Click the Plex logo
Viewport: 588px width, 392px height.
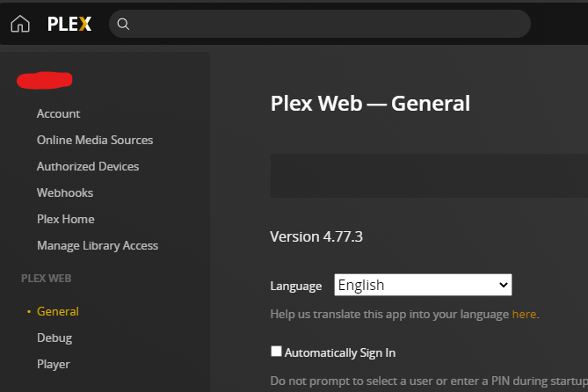pyautogui.click(x=69, y=25)
